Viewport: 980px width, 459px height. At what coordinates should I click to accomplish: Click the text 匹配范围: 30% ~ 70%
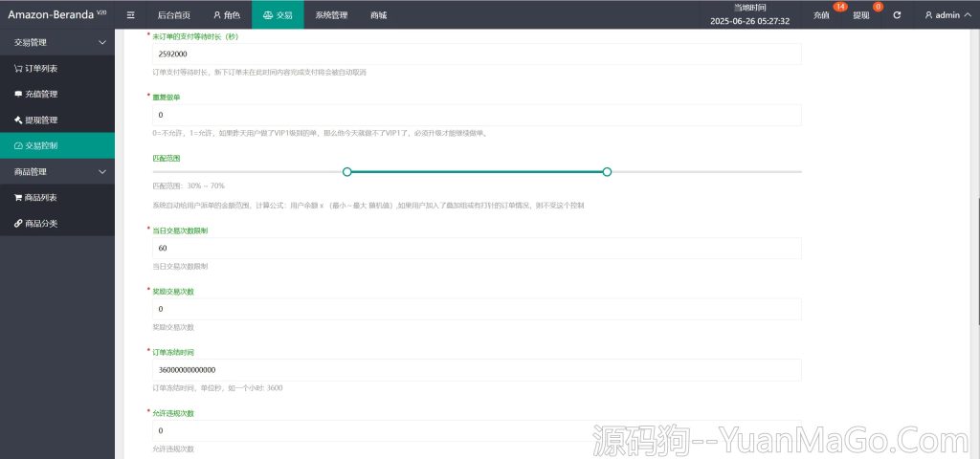pos(189,186)
